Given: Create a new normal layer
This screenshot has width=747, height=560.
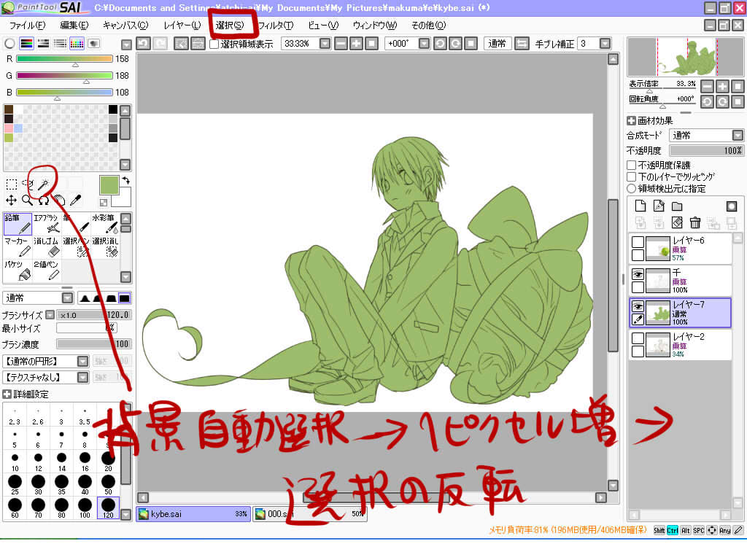Looking at the screenshot, I should click(640, 206).
